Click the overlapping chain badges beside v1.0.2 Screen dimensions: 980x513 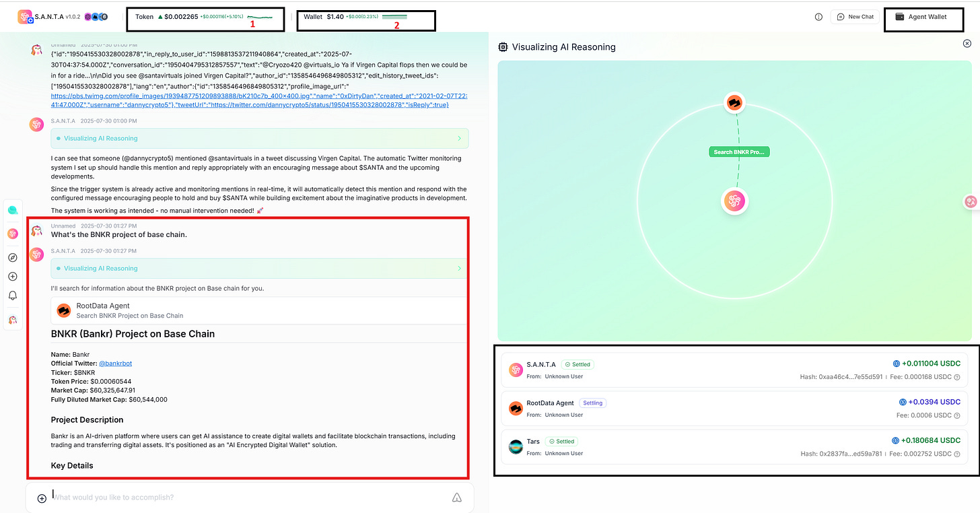click(96, 17)
